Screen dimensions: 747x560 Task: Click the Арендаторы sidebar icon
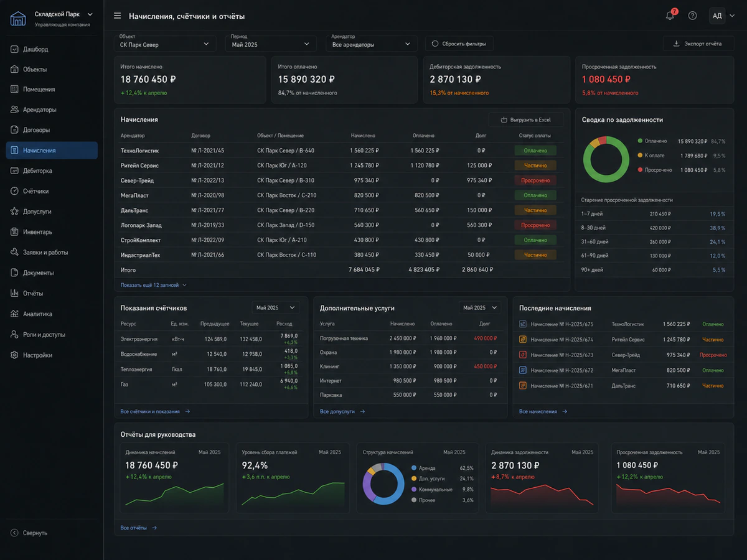pos(14,110)
